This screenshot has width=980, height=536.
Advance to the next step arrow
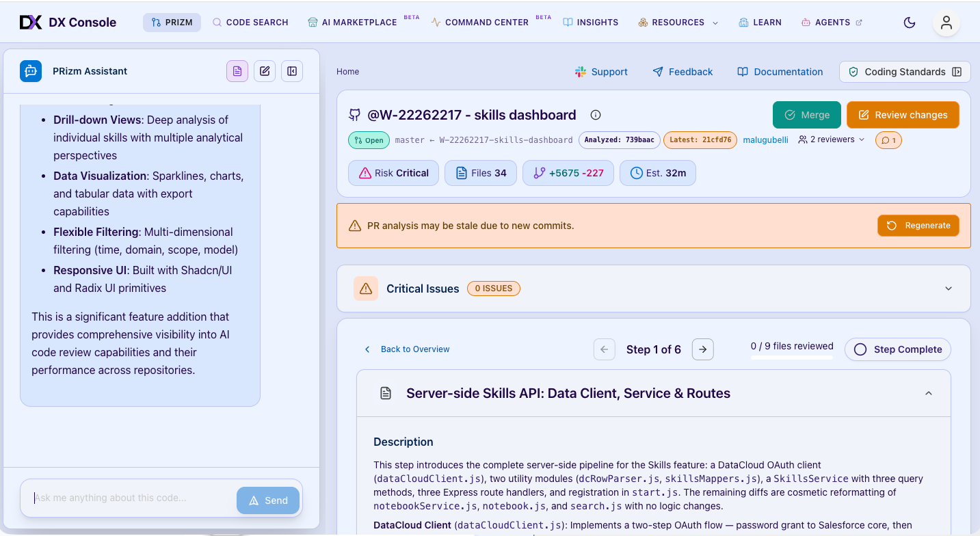coord(702,349)
